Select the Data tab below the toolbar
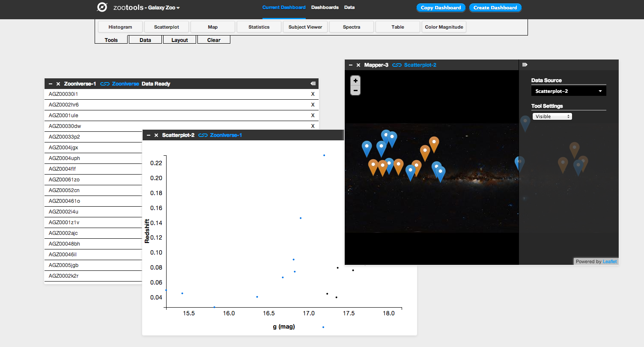The height and width of the screenshot is (347, 644). tap(146, 40)
